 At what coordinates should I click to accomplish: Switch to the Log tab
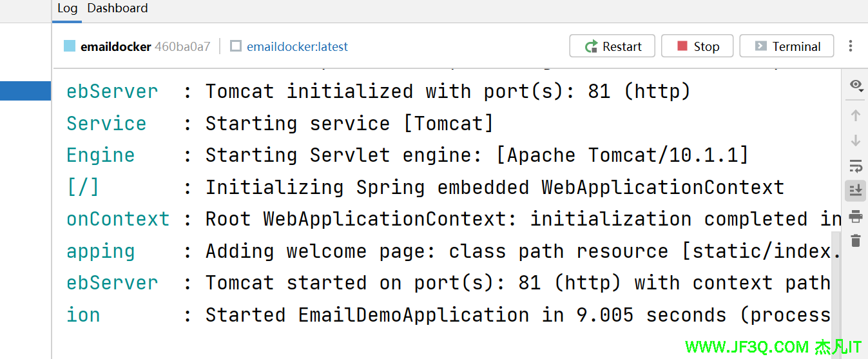pos(67,8)
